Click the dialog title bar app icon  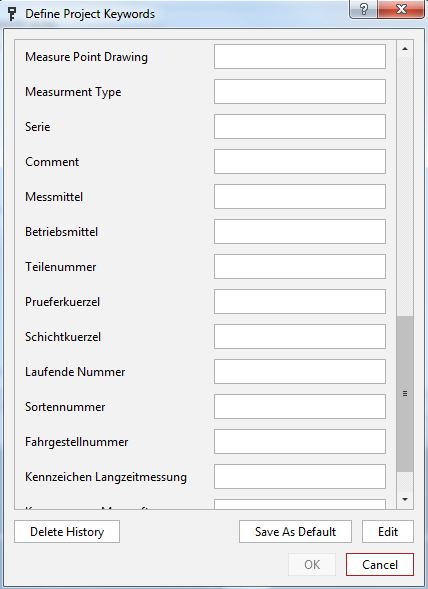point(12,14)
